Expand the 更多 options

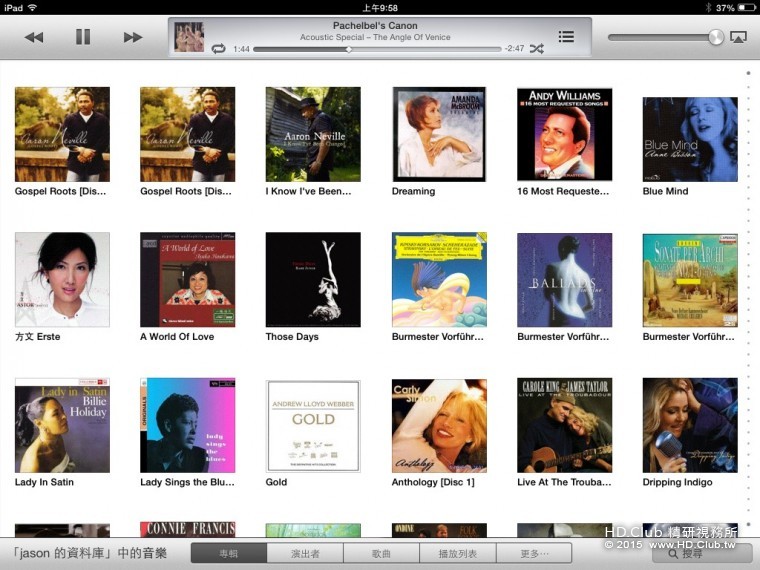(x=534, y=553)
